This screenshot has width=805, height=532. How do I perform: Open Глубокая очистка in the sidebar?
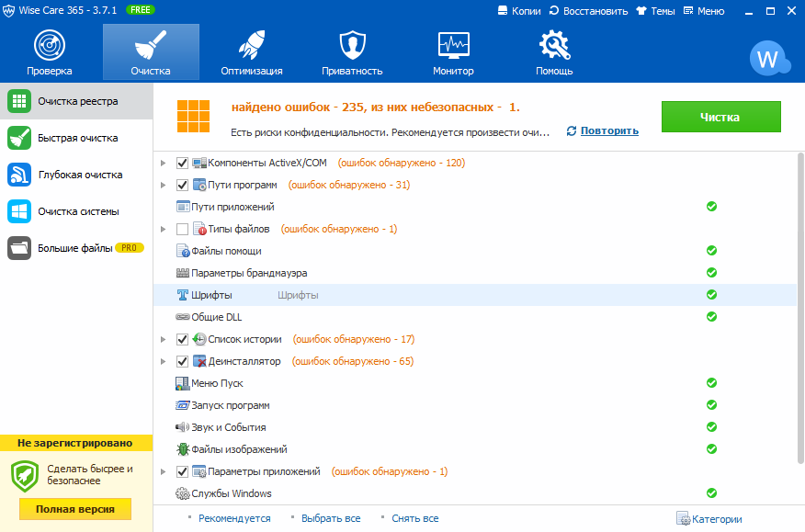79,175
